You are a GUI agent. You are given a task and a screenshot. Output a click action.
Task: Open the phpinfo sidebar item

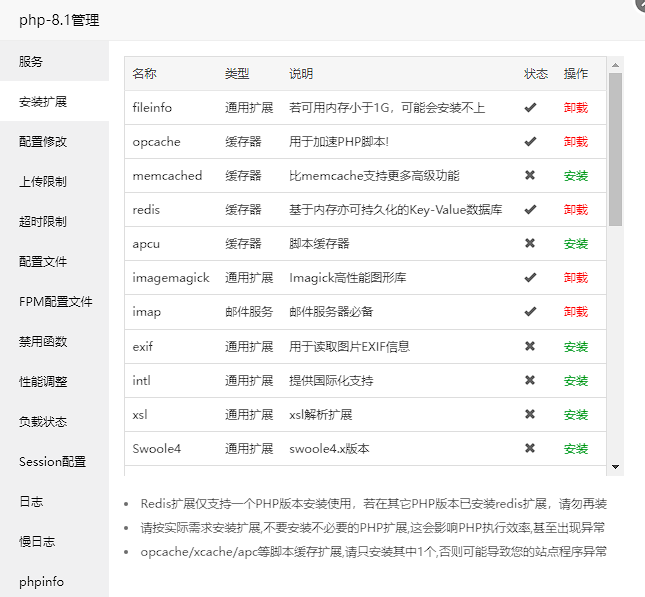[x=40, y=581]
